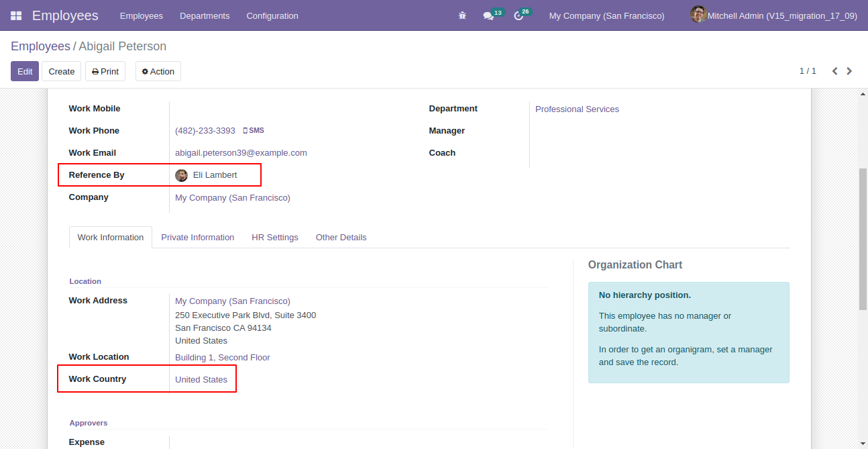Go to previous record arrow
This screenshot has height=449, width=868.
835,71
